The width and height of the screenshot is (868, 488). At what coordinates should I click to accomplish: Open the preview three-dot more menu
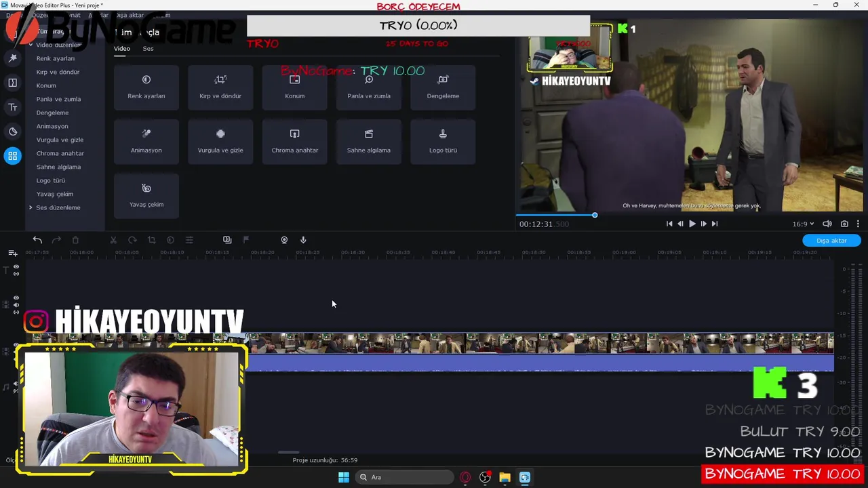[x=858, y=224]
